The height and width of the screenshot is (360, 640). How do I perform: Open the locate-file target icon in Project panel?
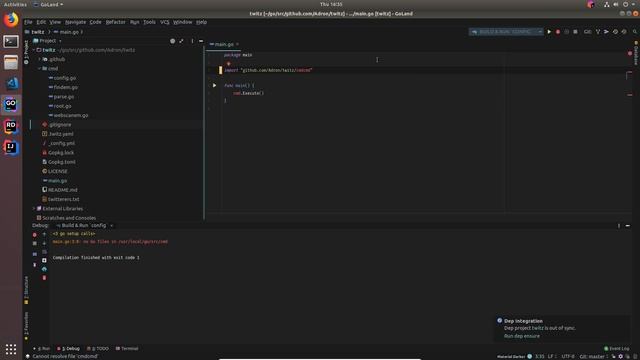(172, 41)
